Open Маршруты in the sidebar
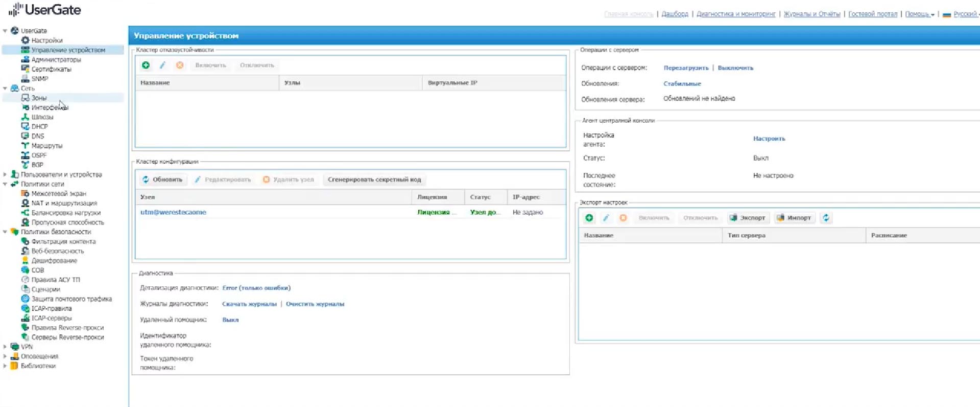Image resolution: width=980 pixels, height=407 pixels. [47, 146]
